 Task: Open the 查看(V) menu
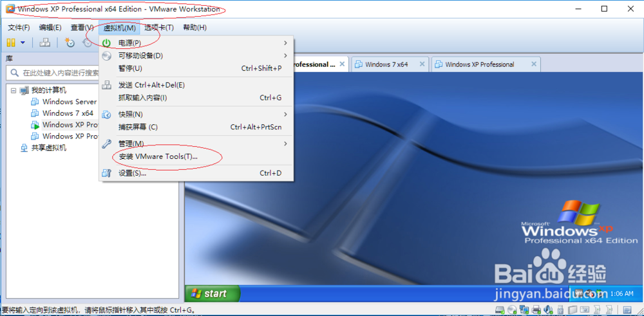pos(82,28)
